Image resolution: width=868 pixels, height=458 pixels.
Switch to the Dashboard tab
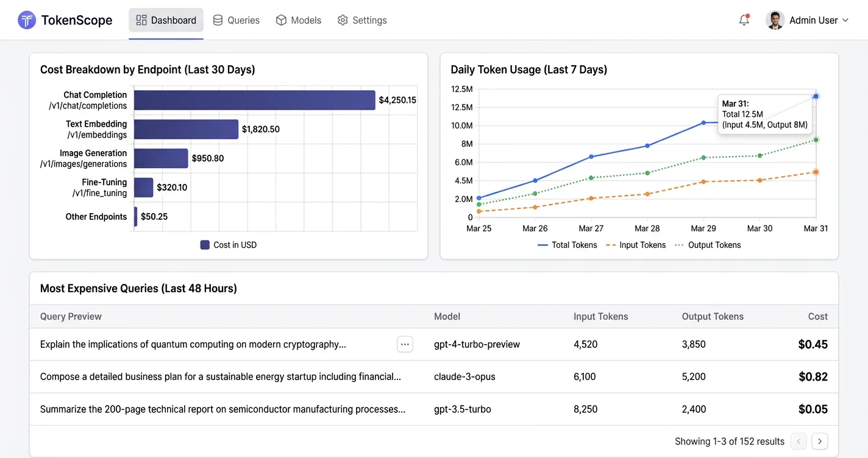pos(173,19)
